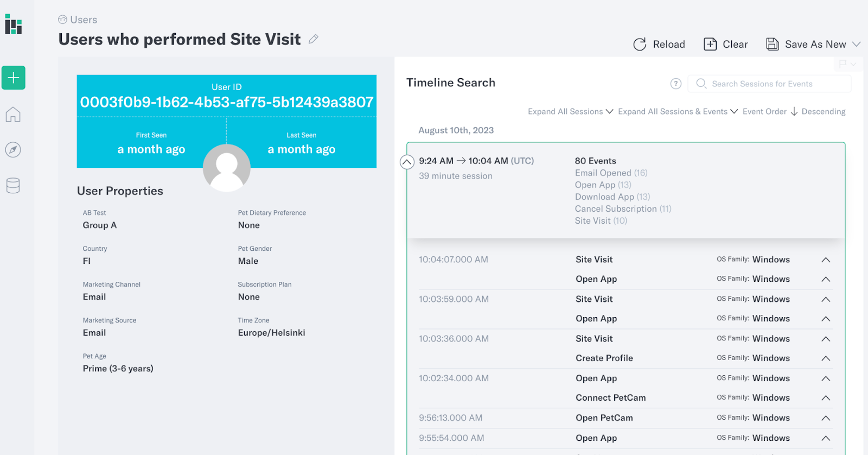Click the 10:02:34.000 AM timestamp

click(454, 378)
